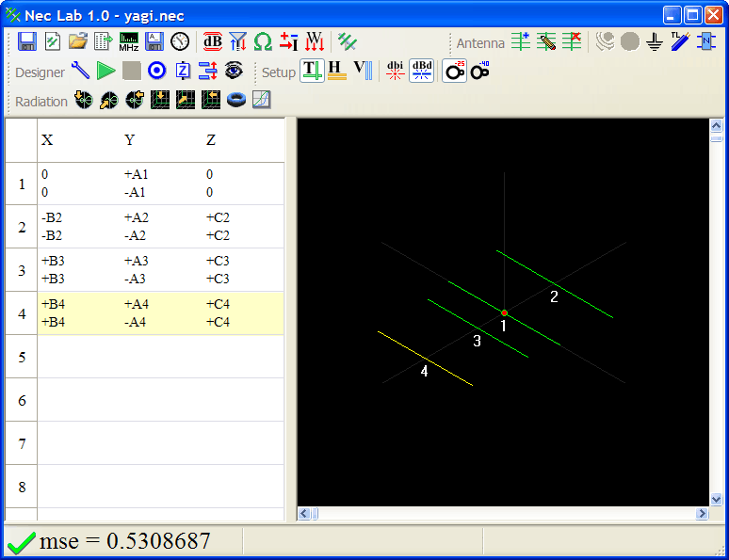
Task: Export the table data icon
Action: (x=104, y=41)
